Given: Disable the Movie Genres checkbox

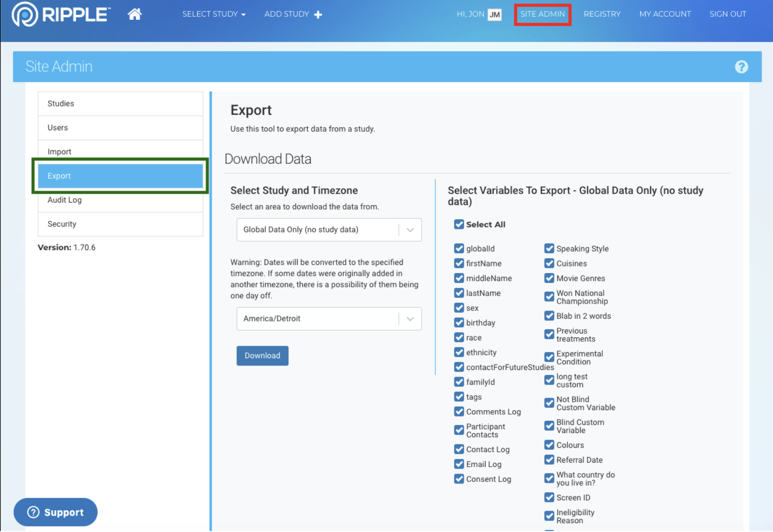Looking at the screenshot, I should click(549, 278).
